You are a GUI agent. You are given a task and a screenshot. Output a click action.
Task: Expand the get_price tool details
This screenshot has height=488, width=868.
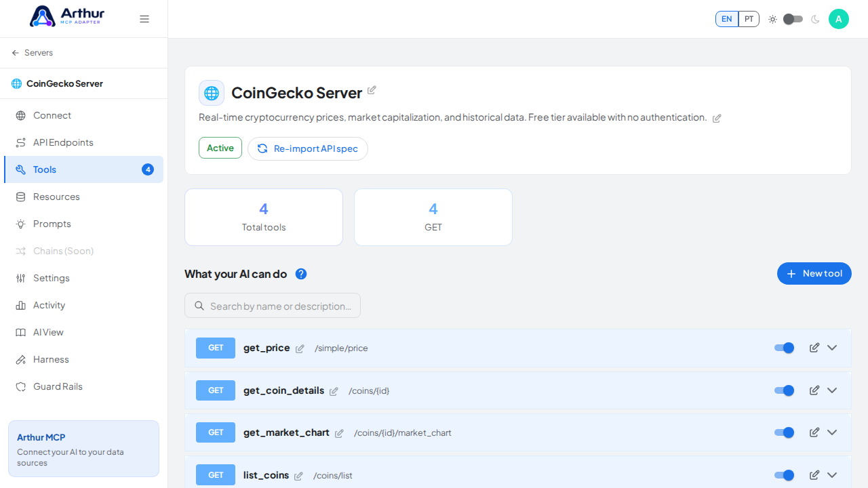pyautogui.click(x=832, y=348)
